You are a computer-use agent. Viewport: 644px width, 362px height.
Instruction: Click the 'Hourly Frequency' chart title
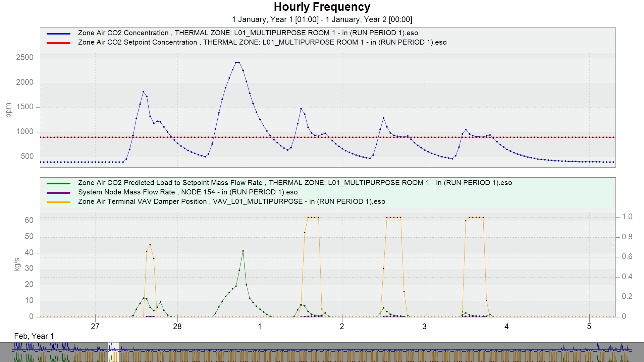[x=322, y=7]
